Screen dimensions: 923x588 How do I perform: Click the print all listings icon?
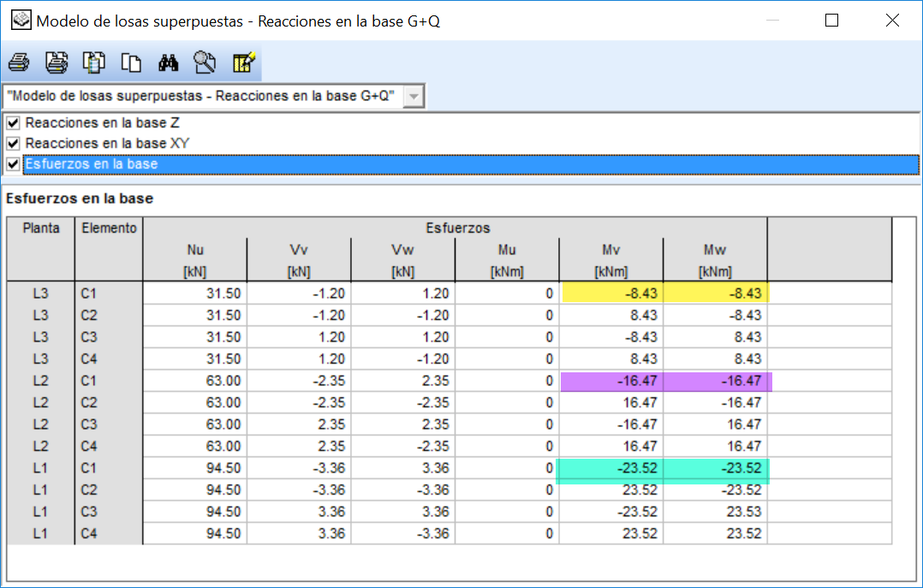tap(57, 62)
